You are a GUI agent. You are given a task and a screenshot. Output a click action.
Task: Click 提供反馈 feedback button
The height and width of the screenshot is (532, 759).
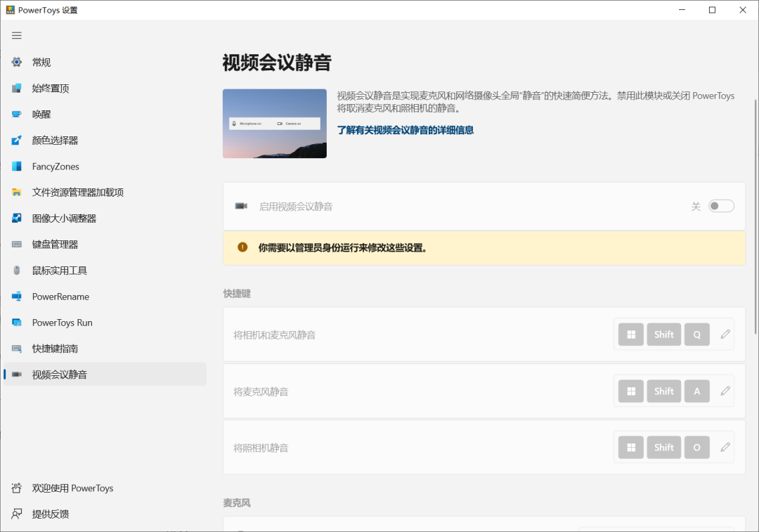point(50,514)
